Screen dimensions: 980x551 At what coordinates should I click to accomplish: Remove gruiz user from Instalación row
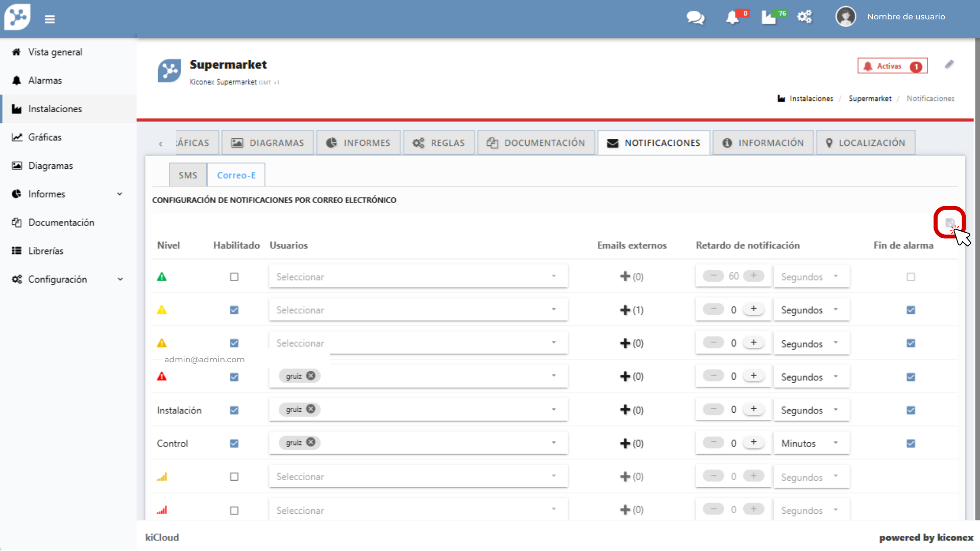311,409
